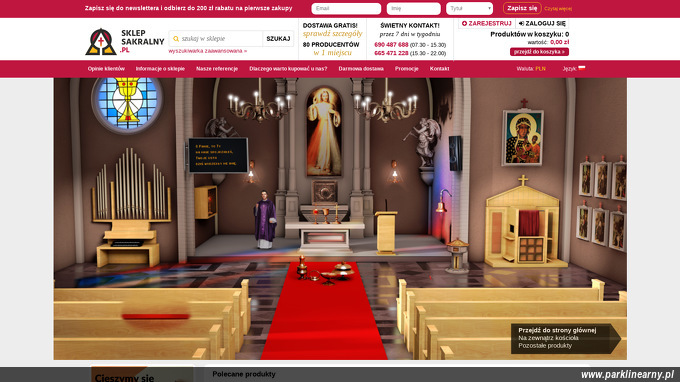Open the Opinie klientów menu item
Image resolution: width=680 pixels, height=382 pixels.
[106, 69]
